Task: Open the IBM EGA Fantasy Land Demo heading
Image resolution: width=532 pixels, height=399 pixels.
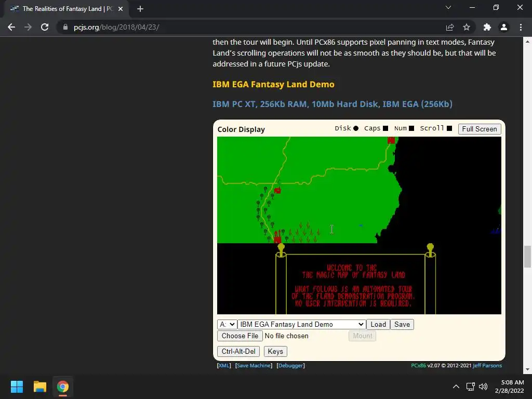Action: 273,84
